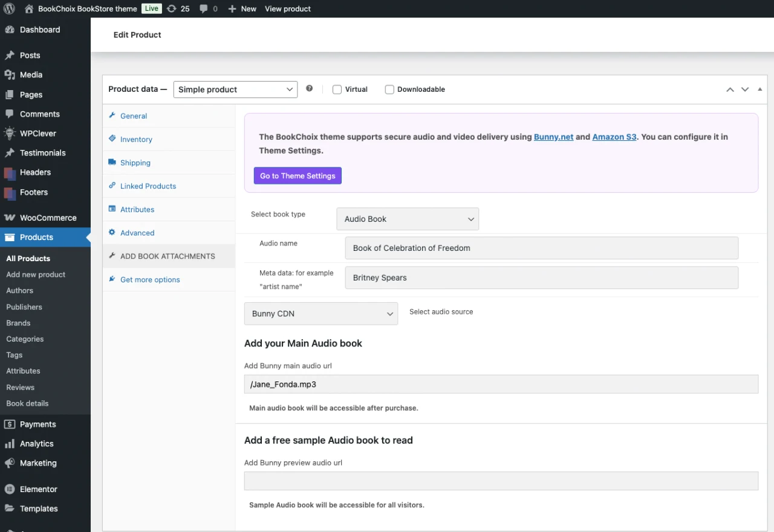Click the Analytics bar-chart sidebar icon
The width and height of the screenshot is (774, 532).
(x=10, y=443)
